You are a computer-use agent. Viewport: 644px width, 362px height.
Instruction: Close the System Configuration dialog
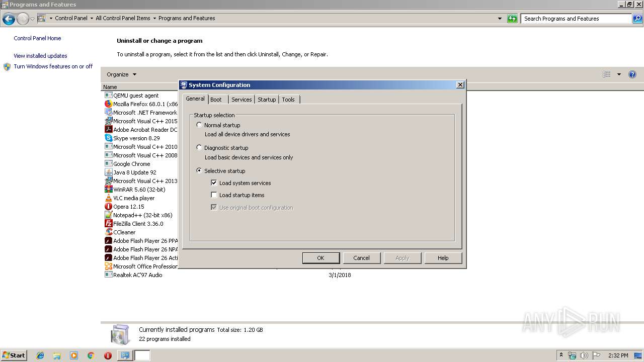click(460, 85)
